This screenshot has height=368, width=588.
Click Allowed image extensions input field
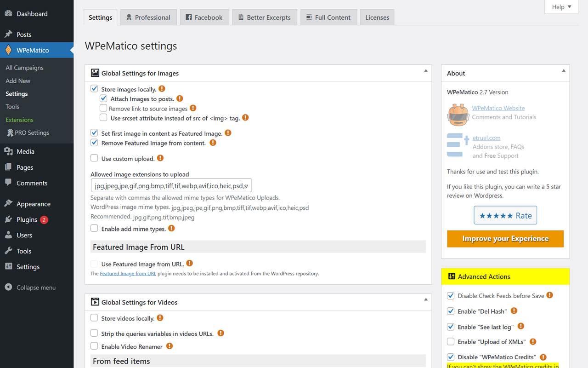(171, 185)
